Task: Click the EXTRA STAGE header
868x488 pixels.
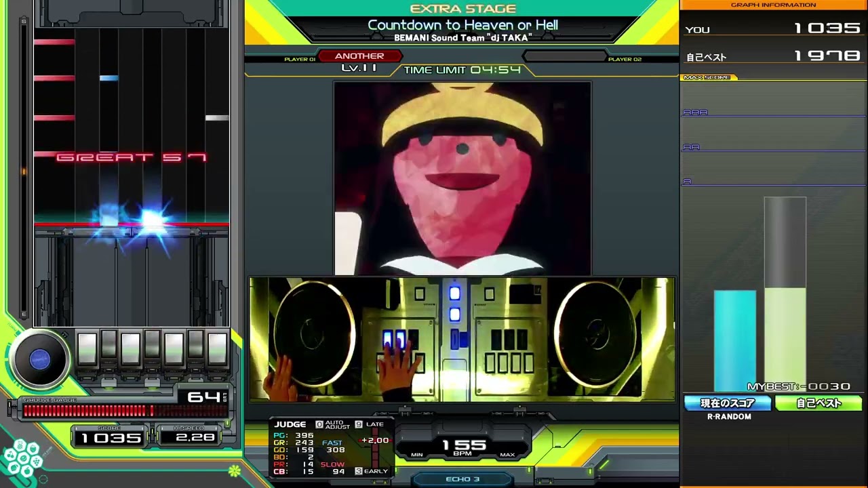Action: click(463, 9)
